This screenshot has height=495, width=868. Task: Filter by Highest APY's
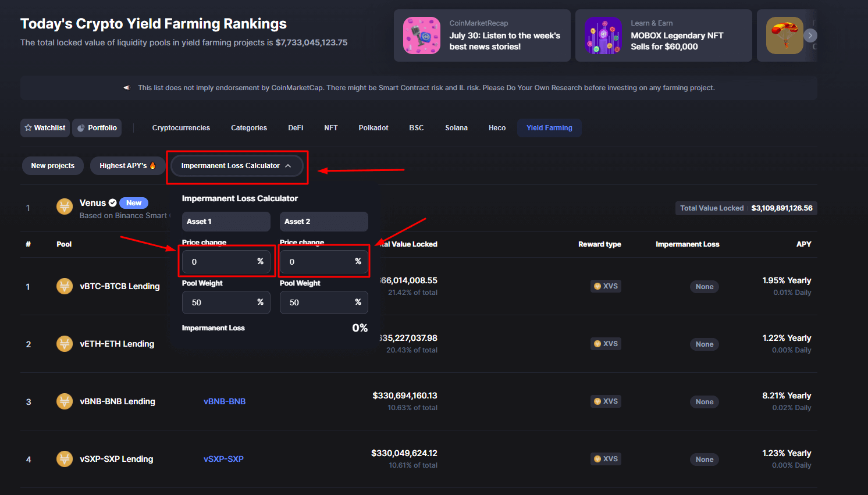point(127,166)
